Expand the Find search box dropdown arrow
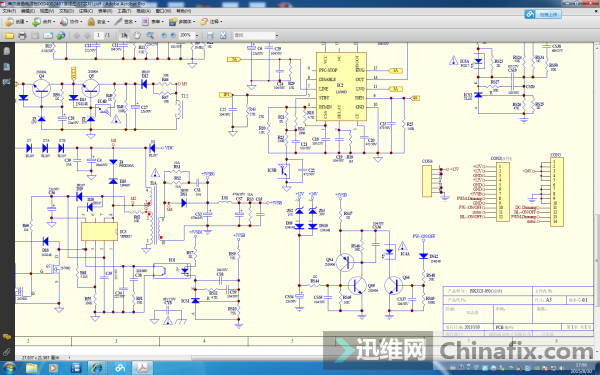This screenshot has width=600, height=375. point(277,36)
